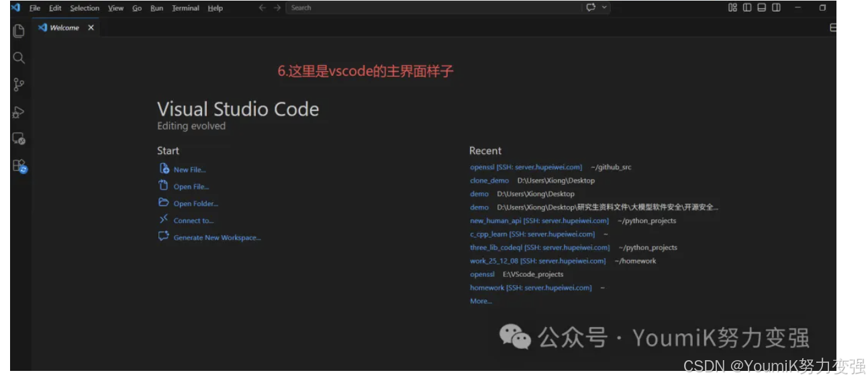Image resolution: width=868 pixels, height=381 pixels.
Task: Click the Open Folder... link
Action: tap(196, 204)
